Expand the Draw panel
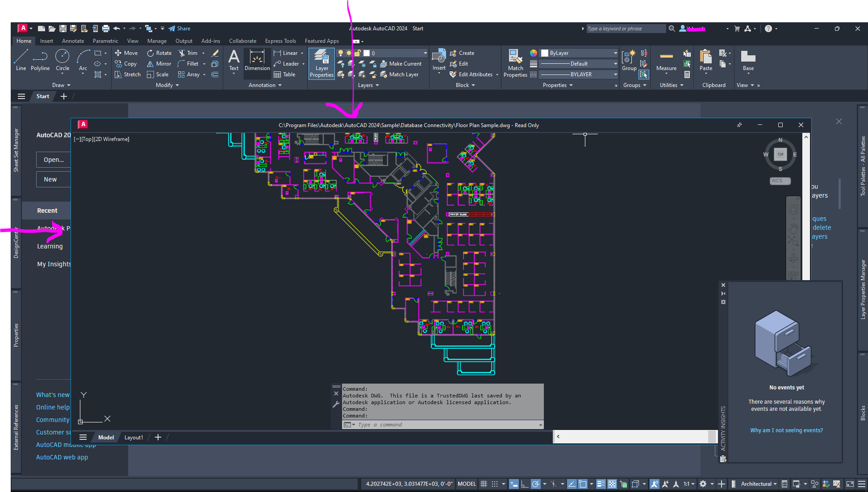Screen dimensions: 868x492 (61, 85)
